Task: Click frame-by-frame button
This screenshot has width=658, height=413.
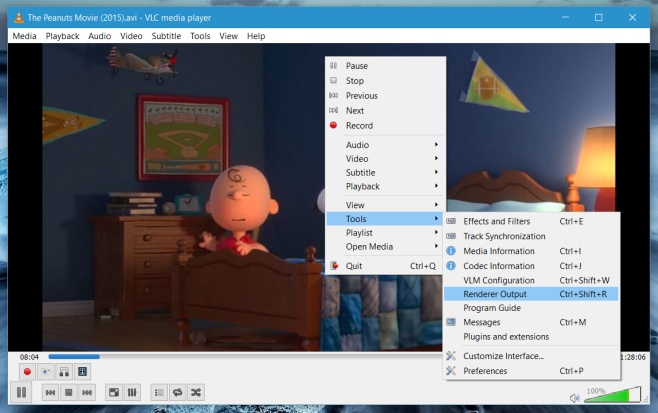Action: coord(83,371)
